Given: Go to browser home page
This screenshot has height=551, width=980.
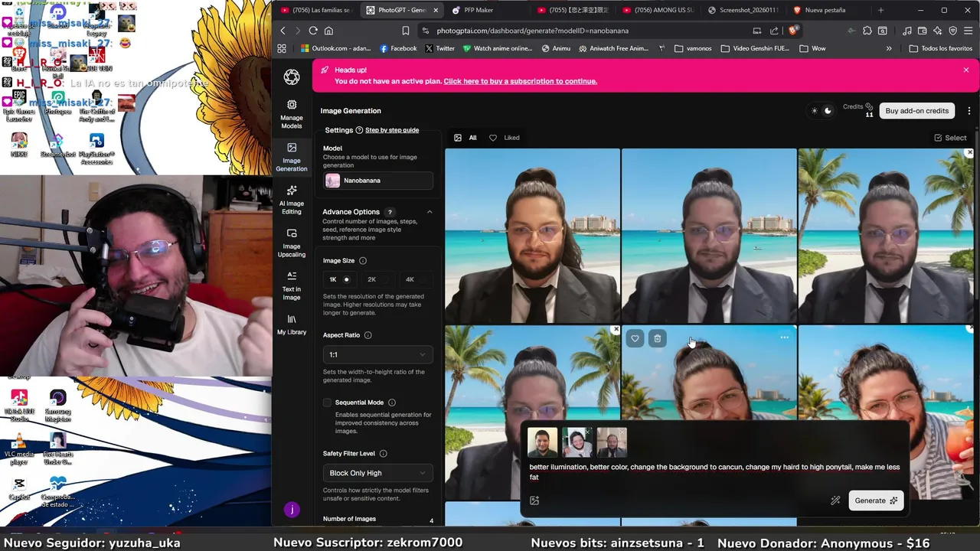Looking at the screenshot, I should (328, 31).
